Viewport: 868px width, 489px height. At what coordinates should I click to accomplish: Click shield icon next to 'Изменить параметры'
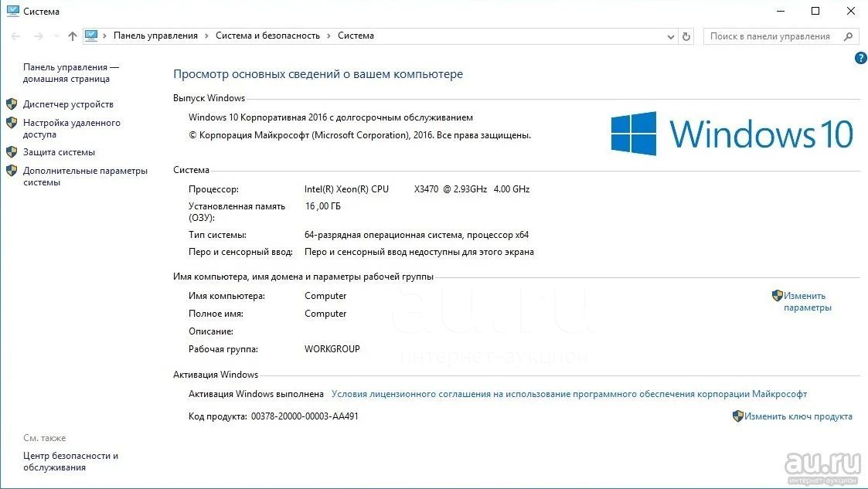coord(778,295)
